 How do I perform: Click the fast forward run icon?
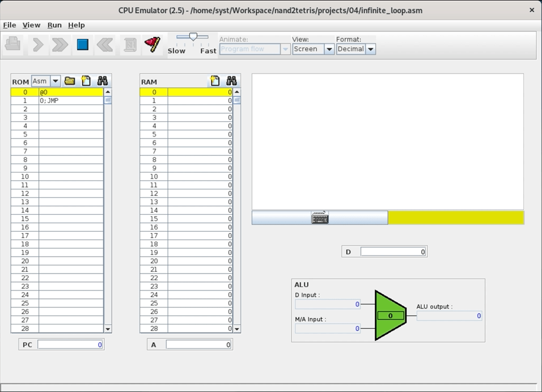tap(60, 45)
